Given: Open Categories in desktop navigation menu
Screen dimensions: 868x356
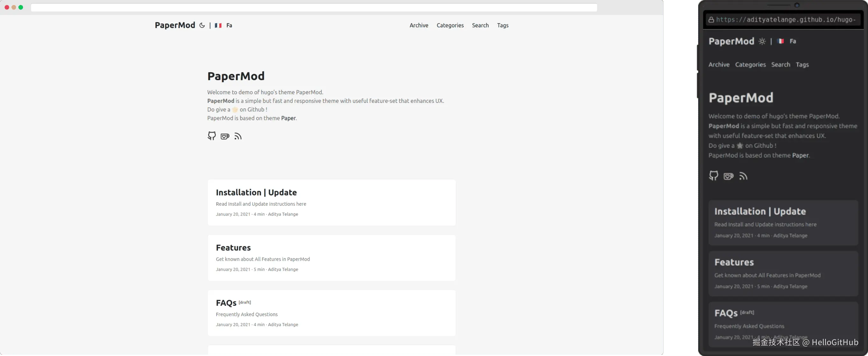Looking at the screenshot, I should 450,25.
